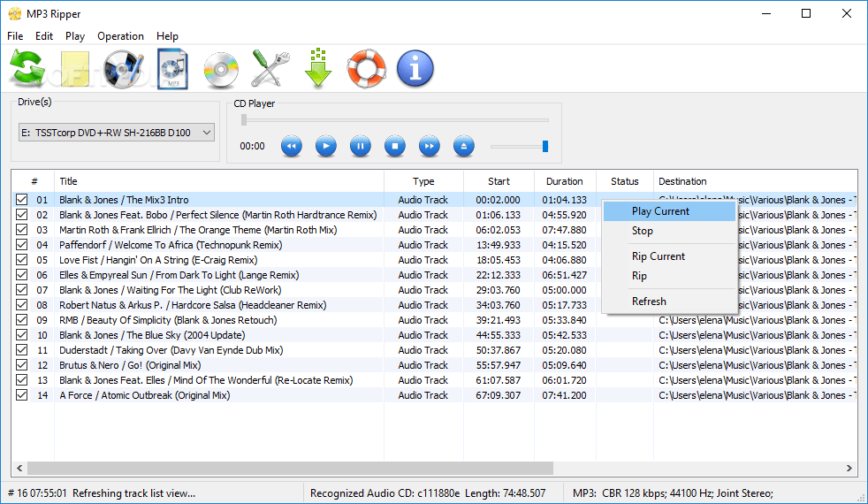Open the Play menu
Viewport: 868px width, 504px height.
(x=75, y=36)
